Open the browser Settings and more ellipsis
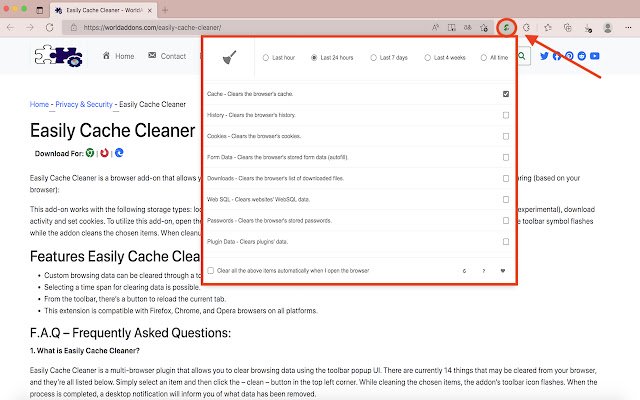The height and width of the screenshot is (400, 640). (x=628, y=27)
